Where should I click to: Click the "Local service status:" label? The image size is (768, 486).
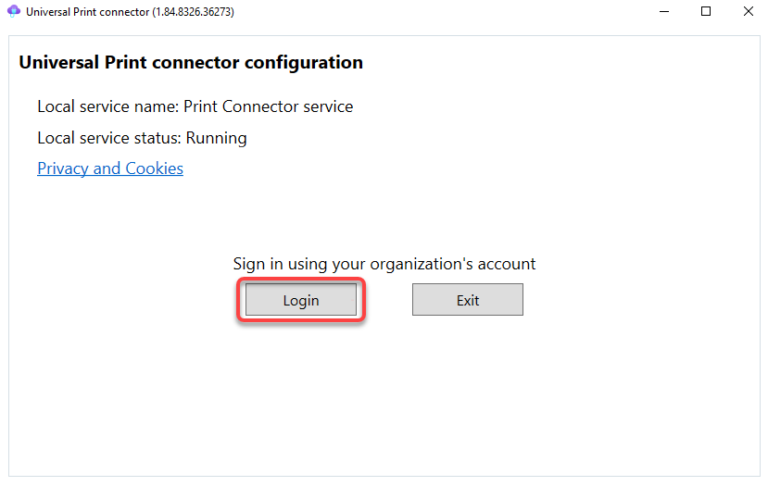[110, 137]
